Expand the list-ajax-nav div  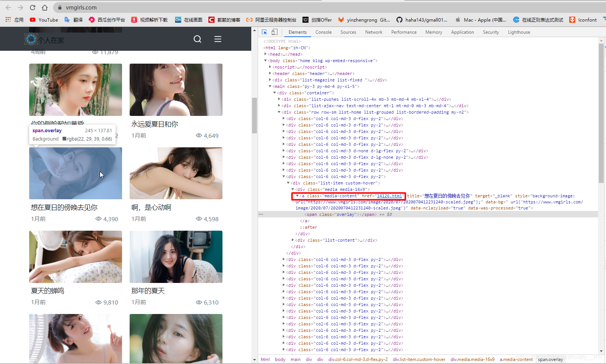coord(279,106)
